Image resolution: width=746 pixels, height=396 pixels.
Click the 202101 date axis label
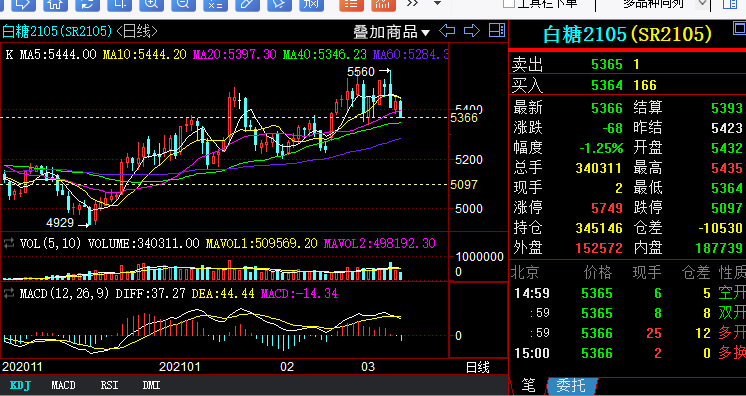[180, 367]
